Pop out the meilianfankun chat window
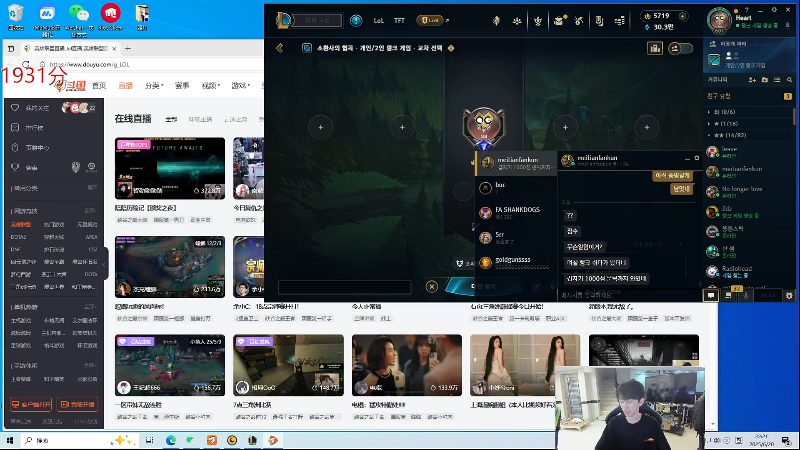This screenshot has width=800, height=450. click(696, 158)
